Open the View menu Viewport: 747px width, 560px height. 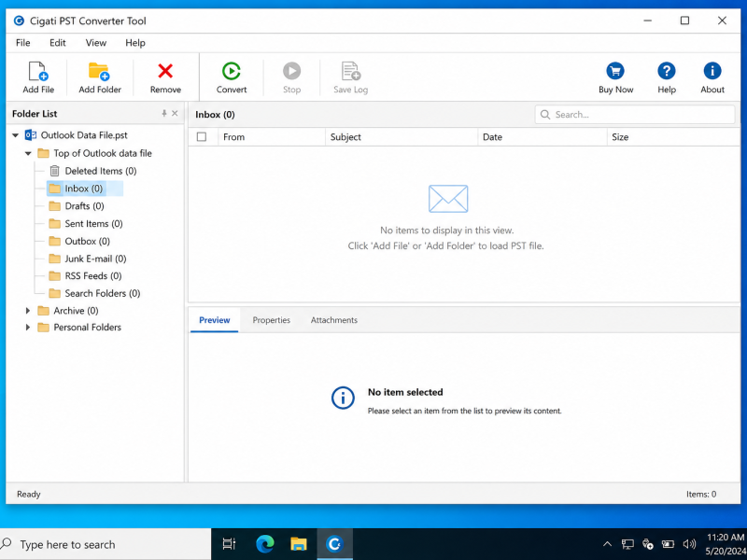[96, 43]
